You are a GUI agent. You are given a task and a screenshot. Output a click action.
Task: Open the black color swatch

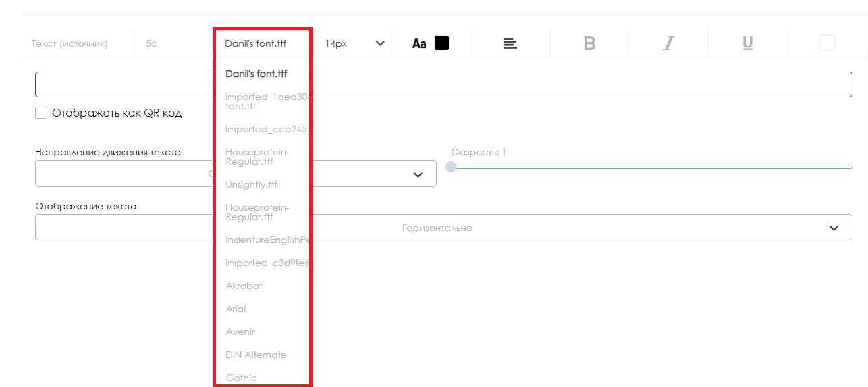click(x=441, y=43)
